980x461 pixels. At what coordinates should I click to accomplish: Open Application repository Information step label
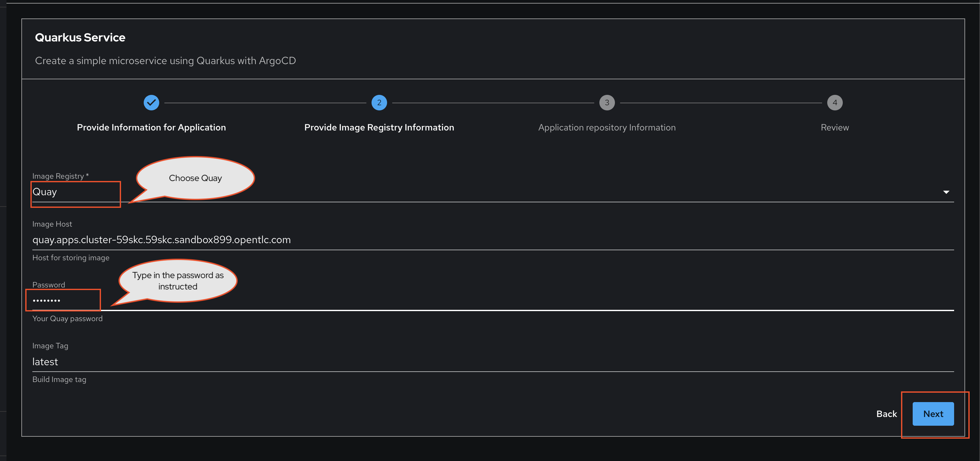pyautogui.click(x=607, y=128)
